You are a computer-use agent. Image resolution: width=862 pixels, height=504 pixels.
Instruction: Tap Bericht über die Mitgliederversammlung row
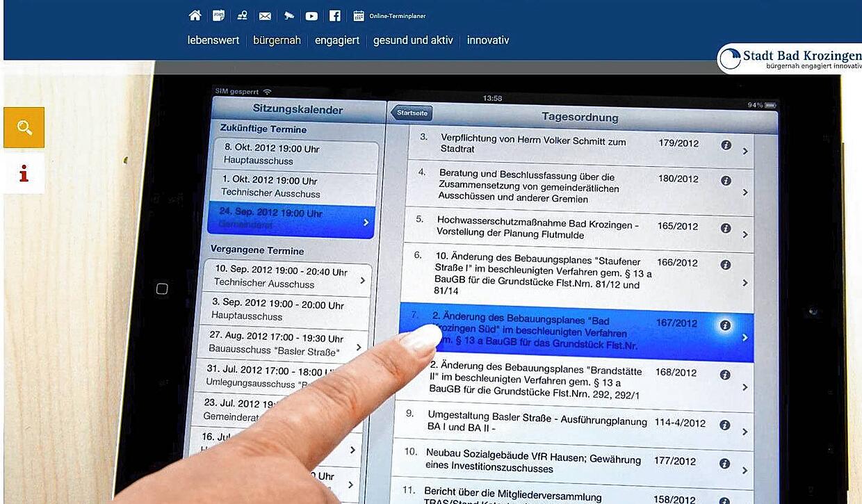[x=571, y=492]
